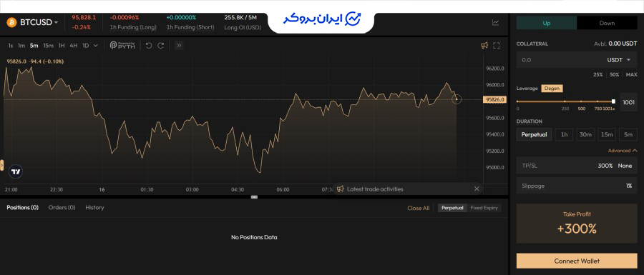Open the USDT collateral currency dropdown
This screenshot has width=644, height=275.
coord(619,60)
